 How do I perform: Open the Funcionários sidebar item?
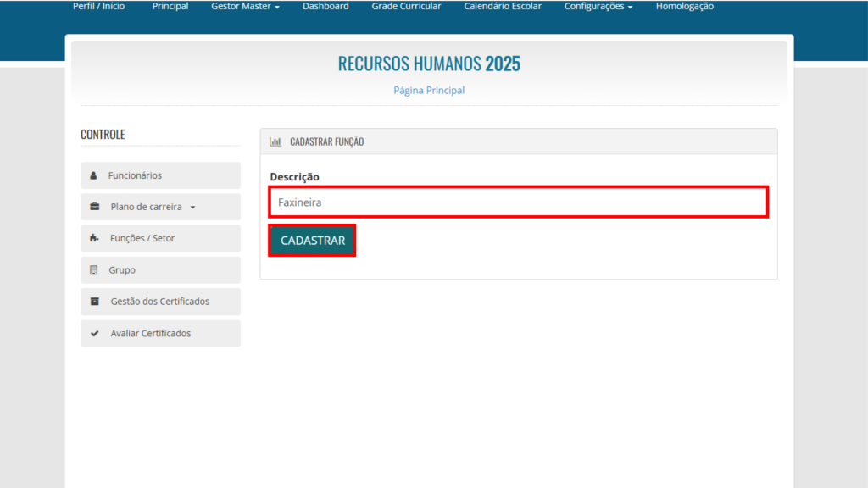(x=160, y=175)
